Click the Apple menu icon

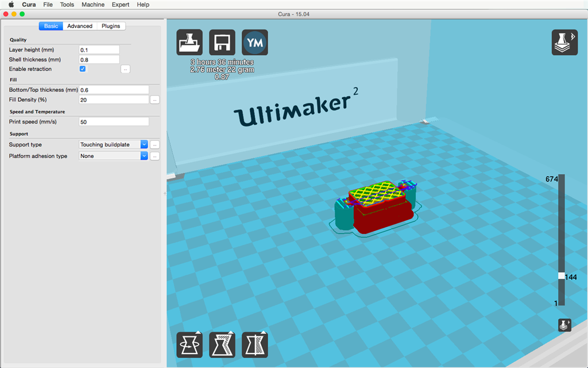point(11,5)
